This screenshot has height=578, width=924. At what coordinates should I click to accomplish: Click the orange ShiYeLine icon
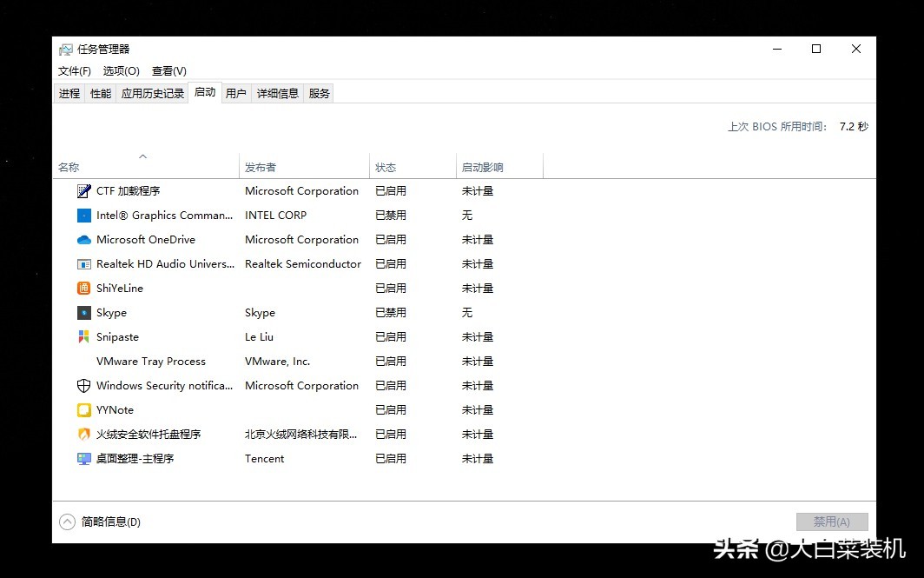[x=83, y=289]
